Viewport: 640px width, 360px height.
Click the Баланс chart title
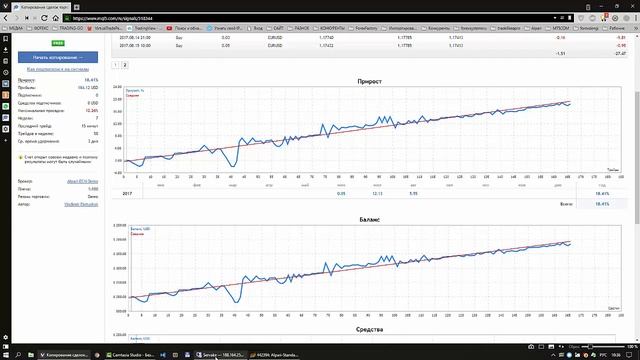[x=369, y=220]
